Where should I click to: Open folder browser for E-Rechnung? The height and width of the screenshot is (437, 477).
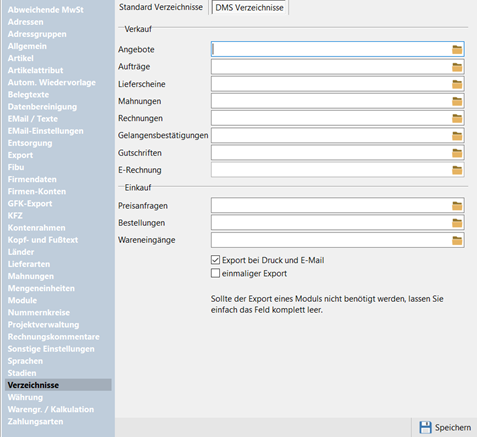tap(457, 170)
